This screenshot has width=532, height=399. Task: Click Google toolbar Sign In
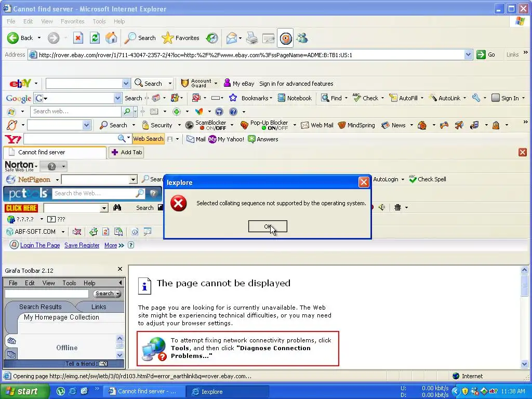505,98
